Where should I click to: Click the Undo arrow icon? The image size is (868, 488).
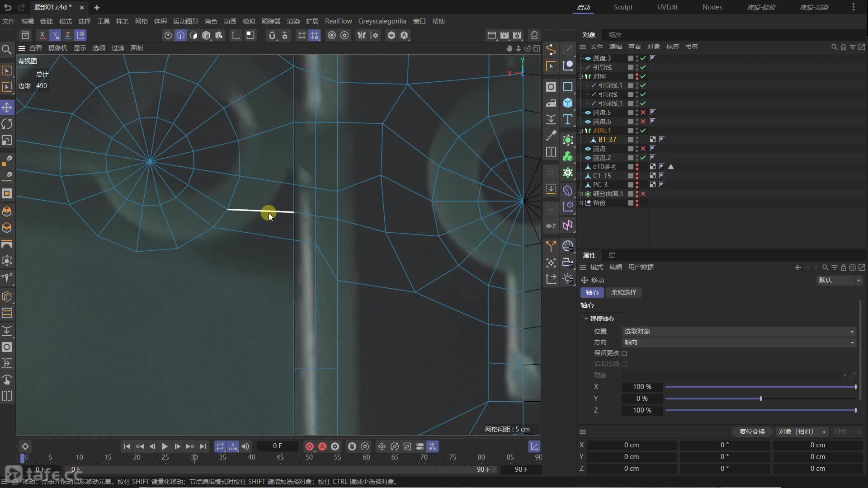pyautogui.click(x=8, y=7)
